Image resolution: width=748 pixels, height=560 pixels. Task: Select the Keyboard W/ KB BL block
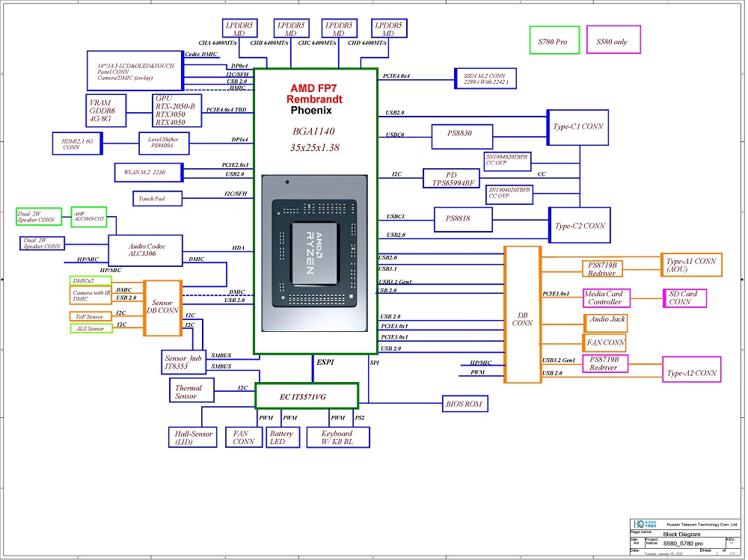pyautogui.click(x=336, y=437)
